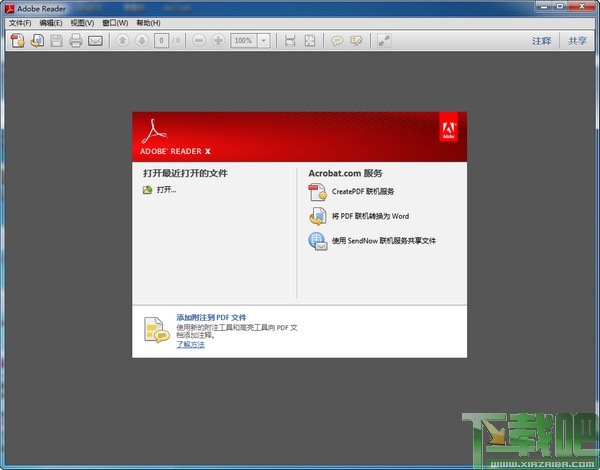The image size is (600, 470).
Task: Zoom out using the minus button
Action: point(199,40)
